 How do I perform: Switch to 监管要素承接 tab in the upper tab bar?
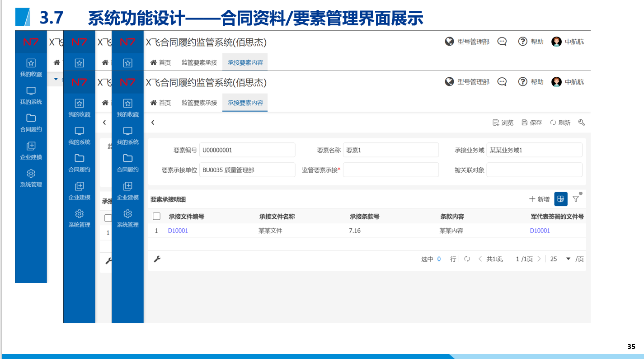[x=199, y=62]
